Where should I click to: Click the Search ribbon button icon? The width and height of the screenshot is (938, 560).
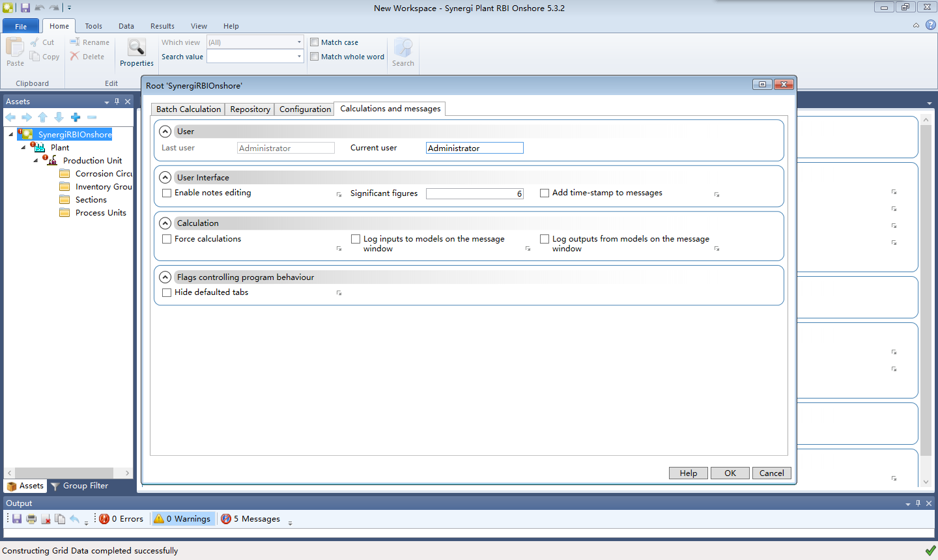[403, 48]
